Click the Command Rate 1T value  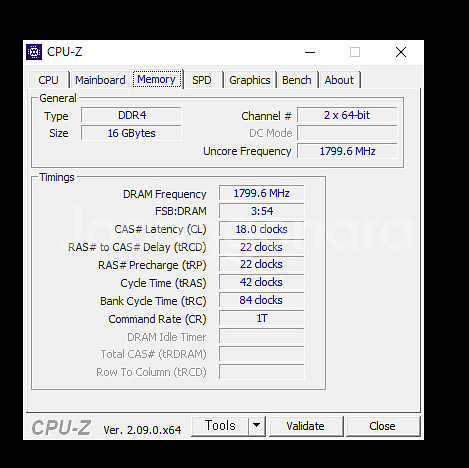click(262, 318)
